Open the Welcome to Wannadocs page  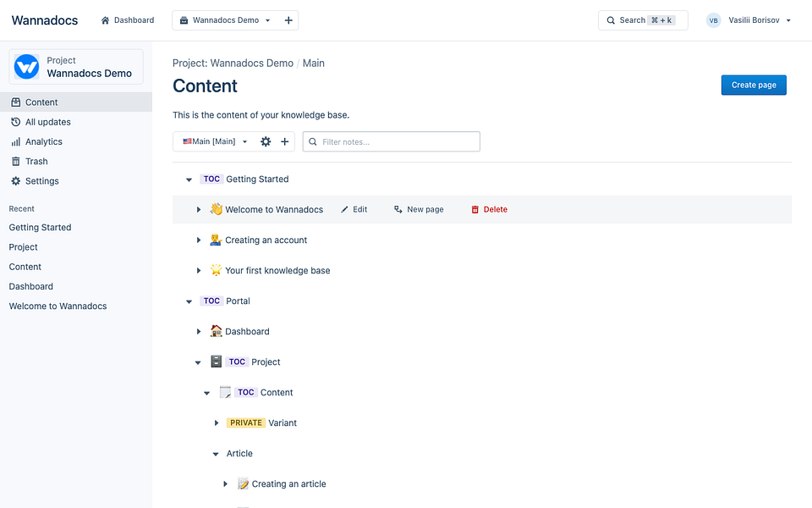click(x=274, y=209)
